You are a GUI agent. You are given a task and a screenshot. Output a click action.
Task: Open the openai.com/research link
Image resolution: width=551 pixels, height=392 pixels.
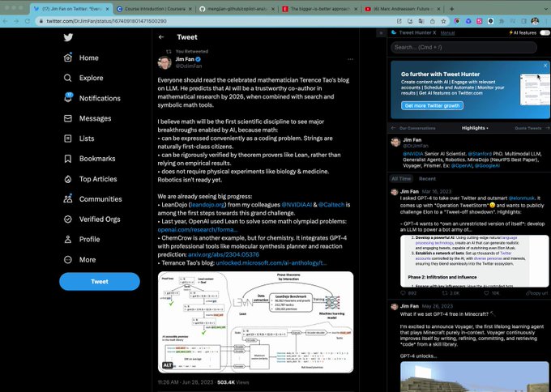[x=198, y=230]
